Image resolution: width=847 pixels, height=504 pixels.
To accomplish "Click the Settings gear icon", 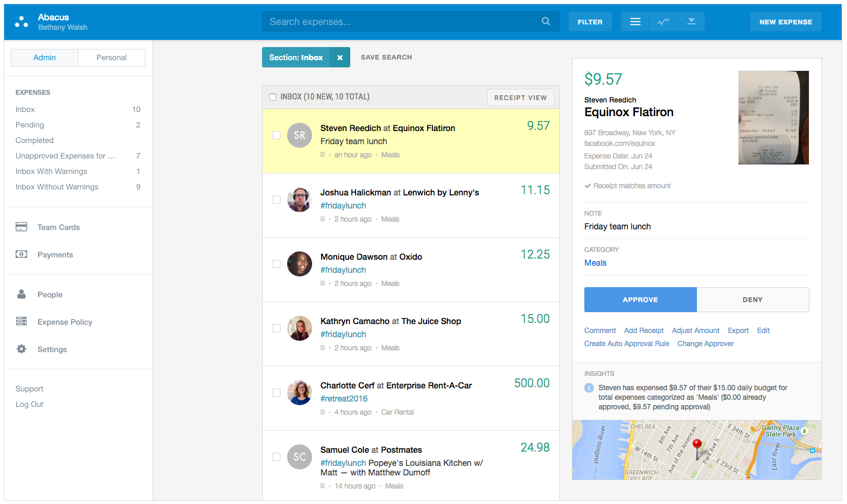I will tap(21, 349).
